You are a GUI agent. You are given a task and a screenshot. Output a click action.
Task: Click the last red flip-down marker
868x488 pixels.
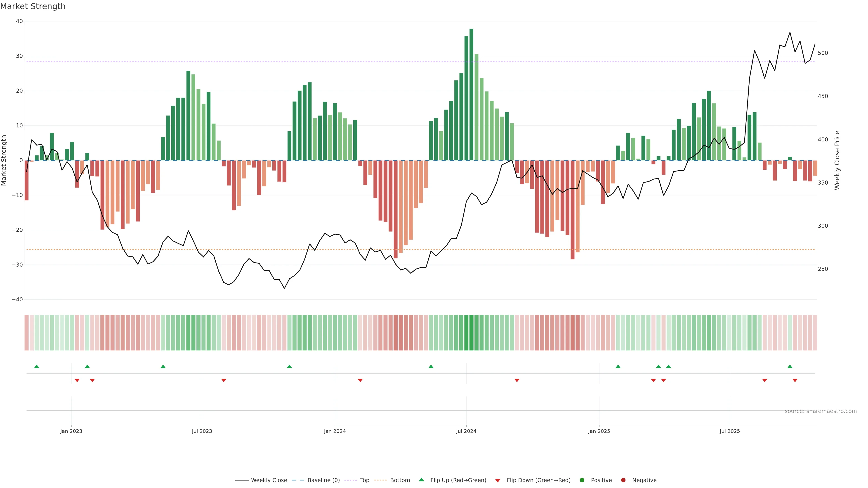point(795,380)
